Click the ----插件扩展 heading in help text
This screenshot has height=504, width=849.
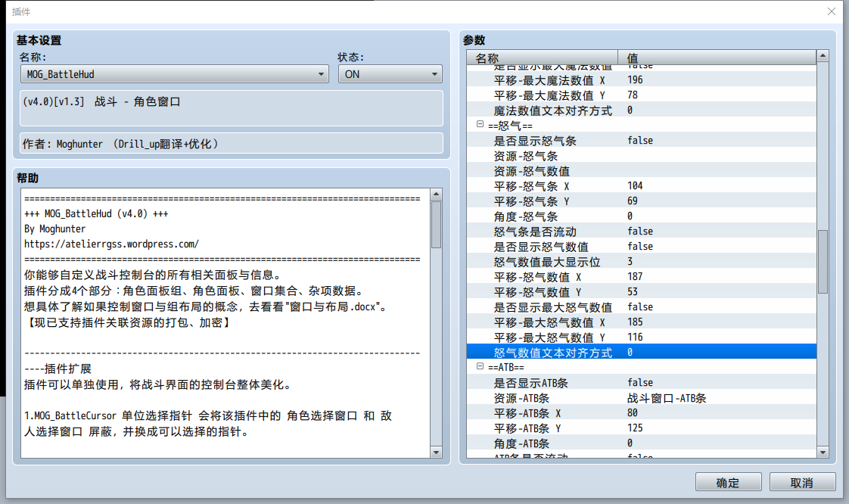click(x=58, y=369)
